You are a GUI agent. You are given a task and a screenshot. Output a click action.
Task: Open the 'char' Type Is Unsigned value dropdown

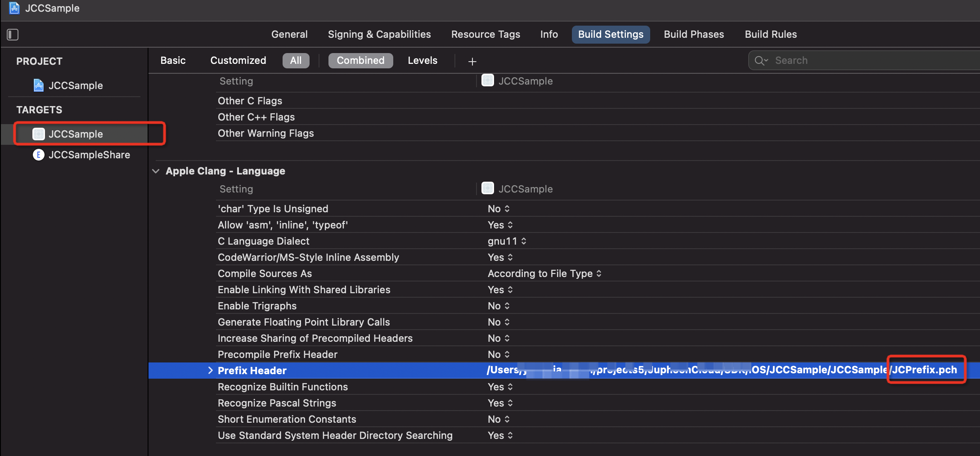point(499,209)
